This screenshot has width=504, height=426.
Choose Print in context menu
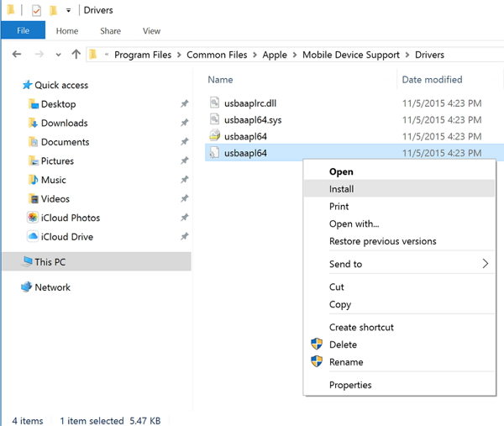tap(339, 207)
